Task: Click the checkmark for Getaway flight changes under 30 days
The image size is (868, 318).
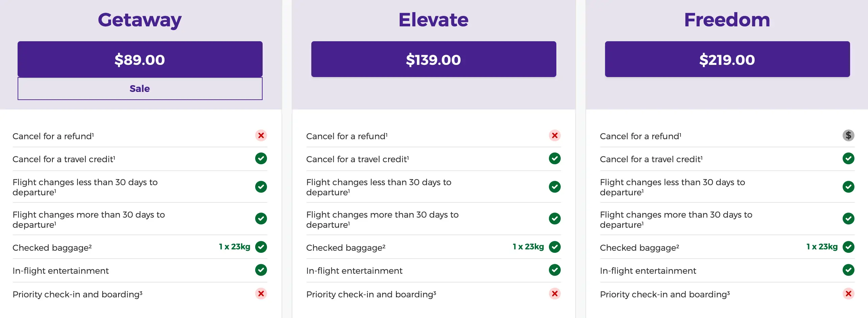Action: click(261, 187)
